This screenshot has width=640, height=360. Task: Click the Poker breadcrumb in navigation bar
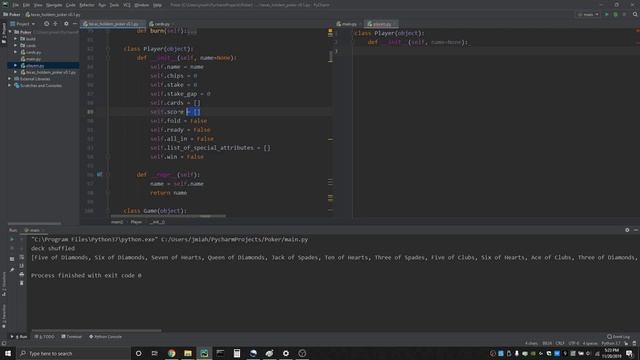pos(12,14)
